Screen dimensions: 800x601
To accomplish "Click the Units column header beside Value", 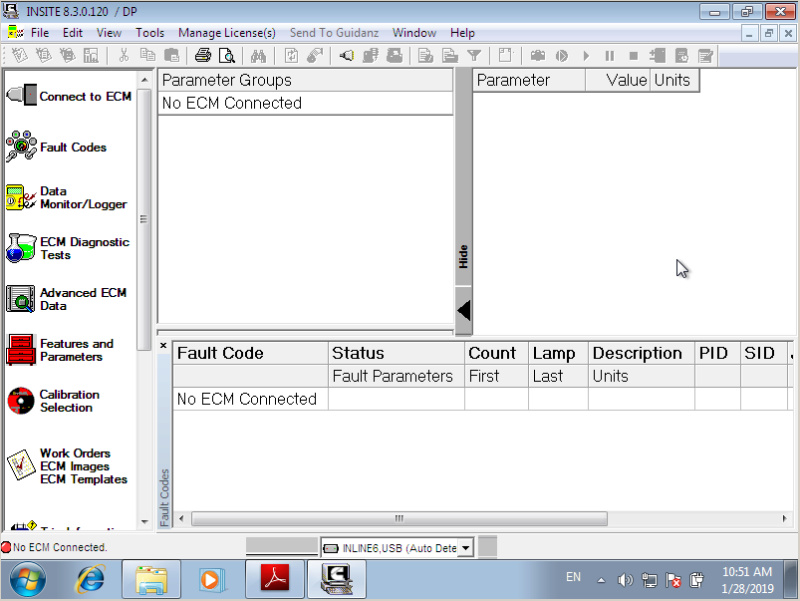I will [674, 80].
